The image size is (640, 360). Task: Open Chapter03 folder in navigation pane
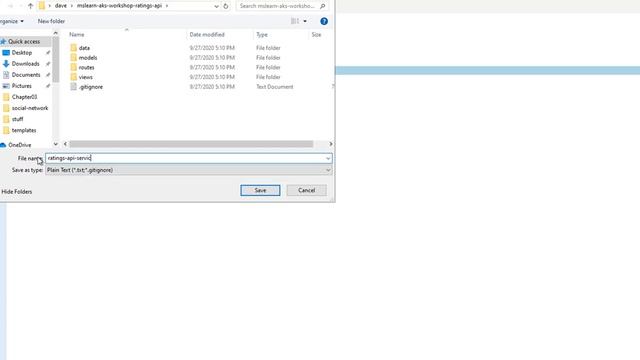(24, 97)
